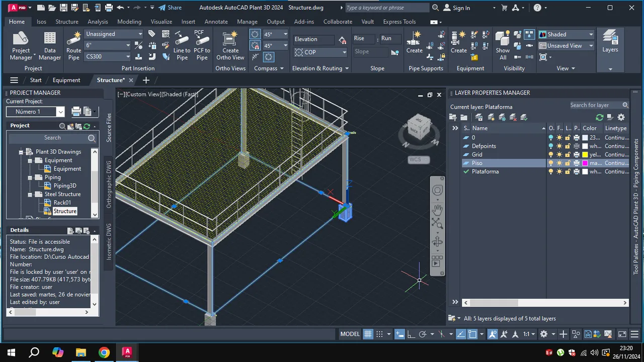The width and height of the screenshot is (644, 362).
Task: Open Data Manager from the ribbon
Action: [49, 46]
